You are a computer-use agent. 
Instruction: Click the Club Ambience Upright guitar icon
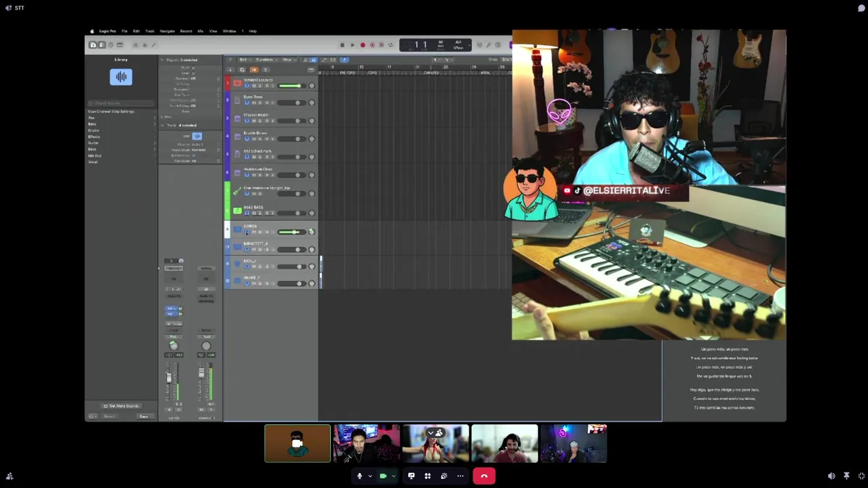coord(237,192)
